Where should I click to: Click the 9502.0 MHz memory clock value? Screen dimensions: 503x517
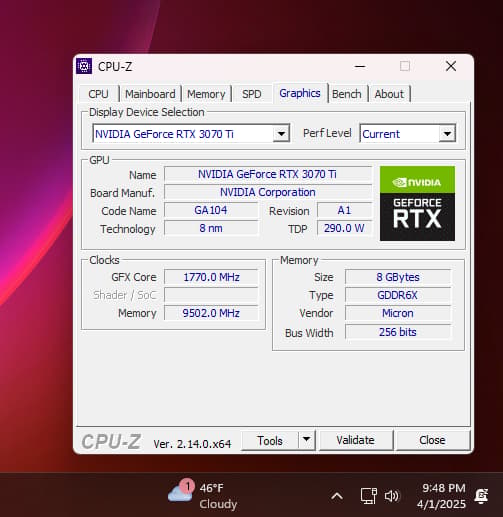(211, 313)
